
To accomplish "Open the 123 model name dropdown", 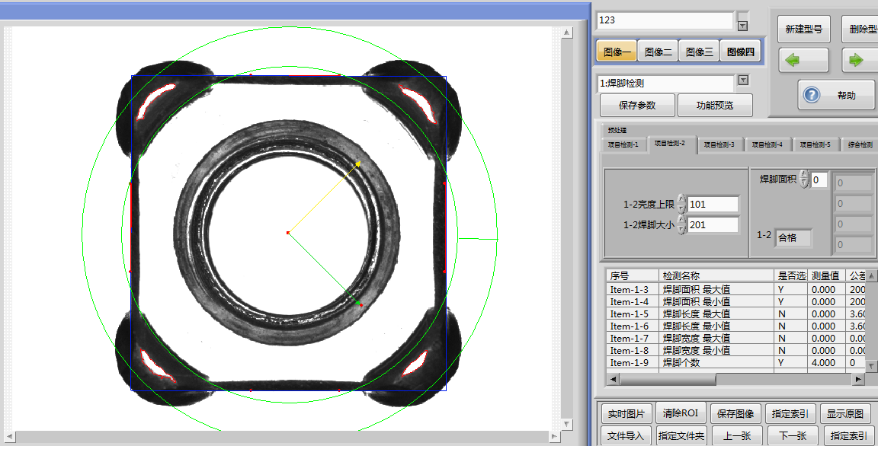I will point(742,24).
